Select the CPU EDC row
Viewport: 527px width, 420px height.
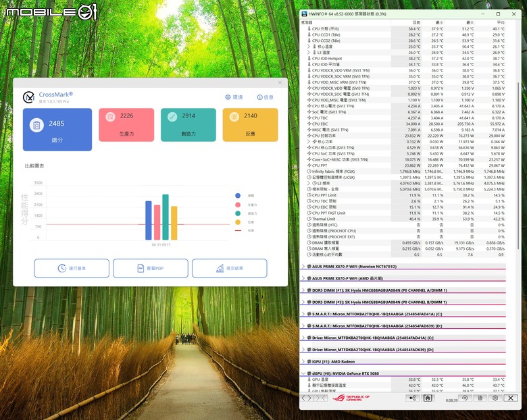[403, 124]
